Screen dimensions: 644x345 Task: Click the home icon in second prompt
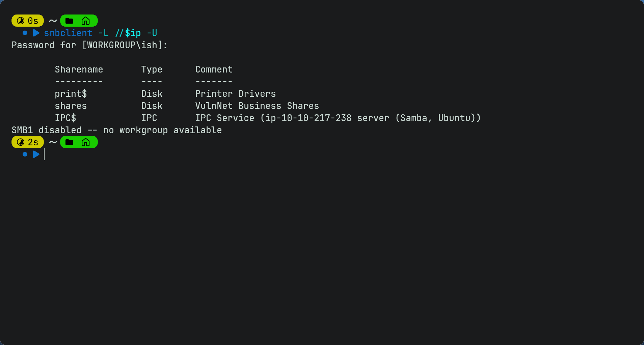click(x=86, y=142)
